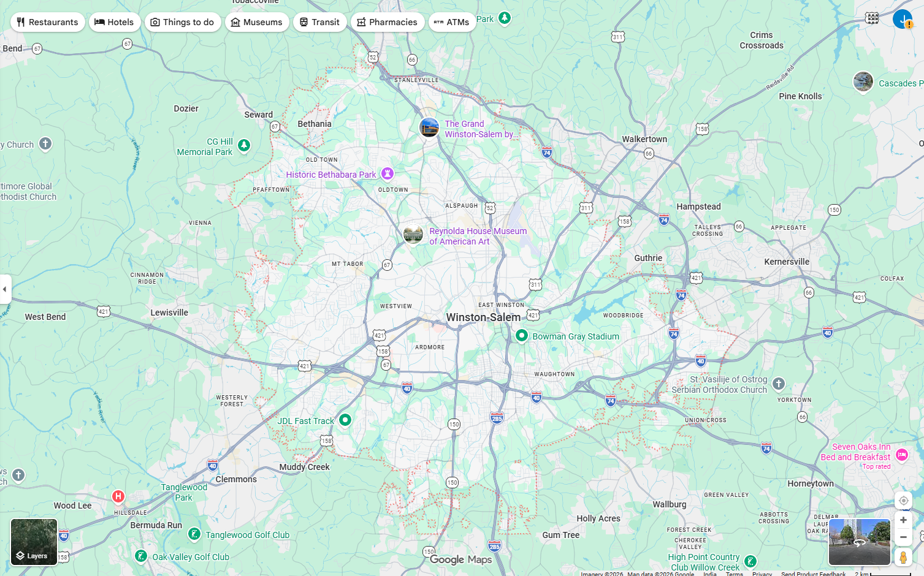Toggle the Pharmacies filter chip
The height and width of the screenshot is (576, 924).
coord(388,21)
